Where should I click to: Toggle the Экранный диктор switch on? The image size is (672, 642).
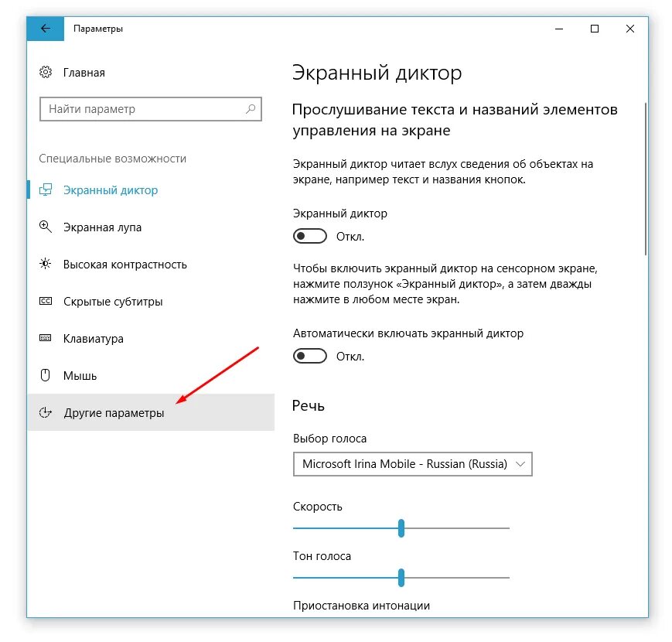[310, 236]
